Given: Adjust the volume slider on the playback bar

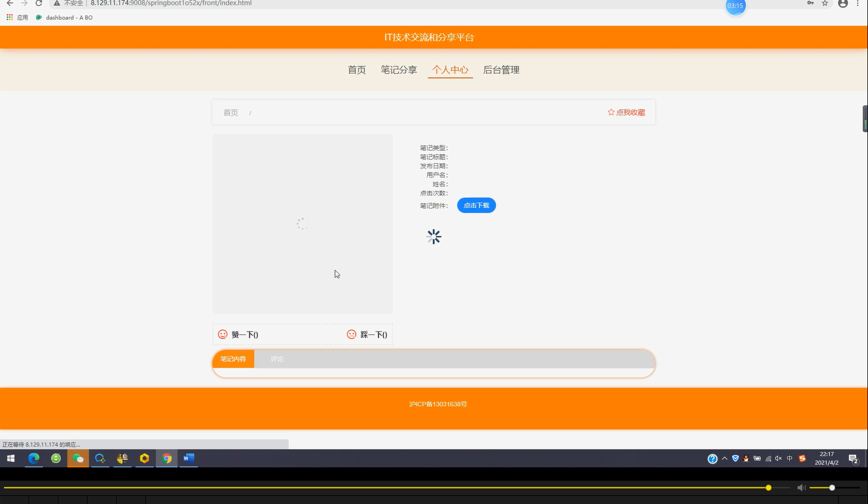Looking at the screenshot, I should [831, 487].
